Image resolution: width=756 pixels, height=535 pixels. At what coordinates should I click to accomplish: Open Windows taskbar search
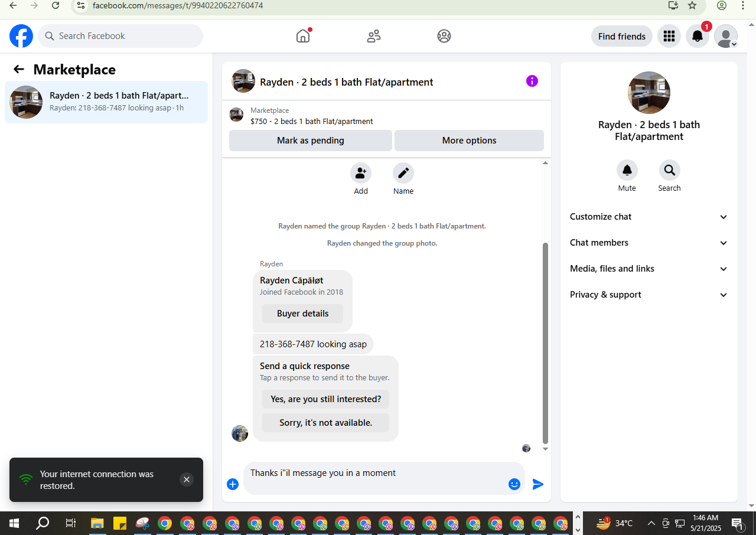[43, 523]
